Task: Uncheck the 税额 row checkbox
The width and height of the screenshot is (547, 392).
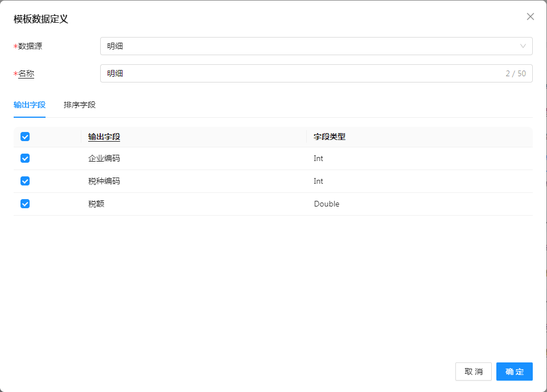Action: 25,204
